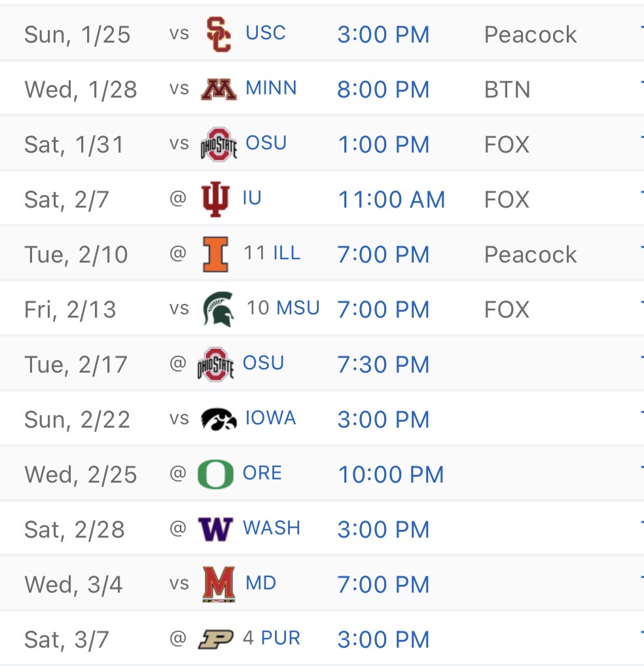
Task: Open the 11:00 AM game link vs IU
Action: pos(391,199)
